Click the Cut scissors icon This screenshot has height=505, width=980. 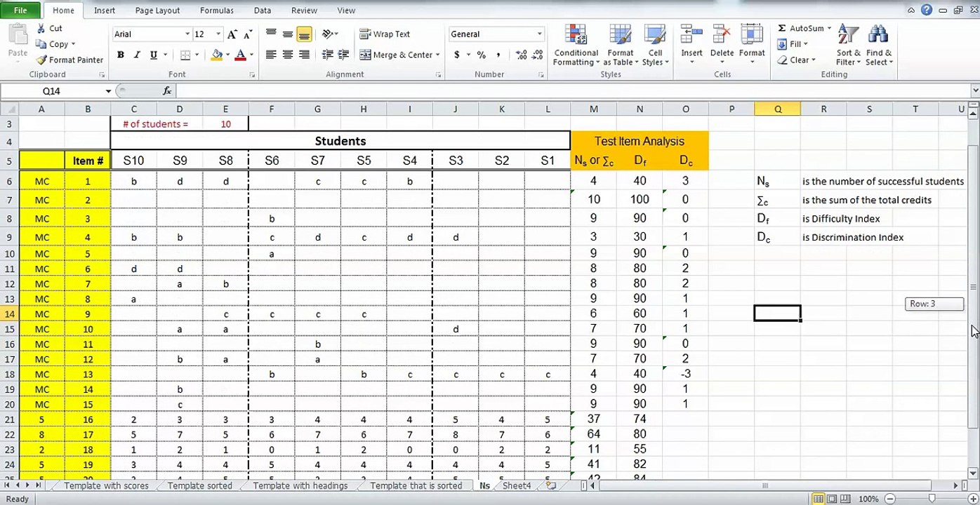tap(39, 29)
